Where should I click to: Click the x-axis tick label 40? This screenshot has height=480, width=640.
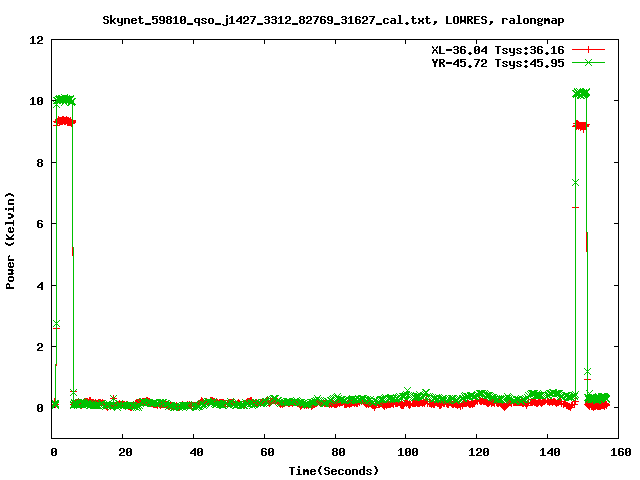[196, 452]
